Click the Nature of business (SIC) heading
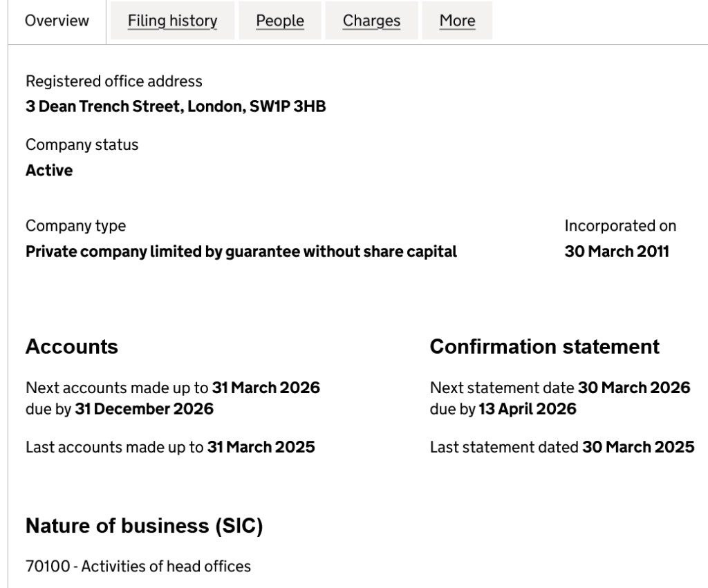 point(145,526)
